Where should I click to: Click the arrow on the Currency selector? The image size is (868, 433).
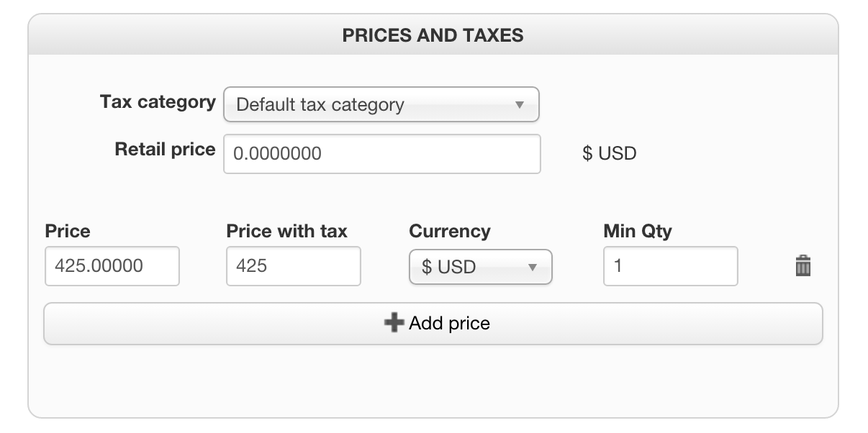tap(533, 267)
